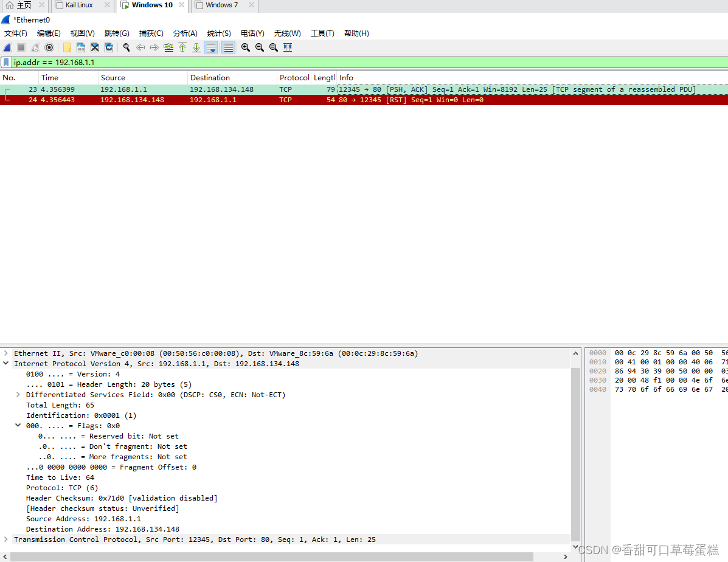Toggle automatic scrolling during live capture
The width and height of the screenshot is (728, 562).
point(210,47)
